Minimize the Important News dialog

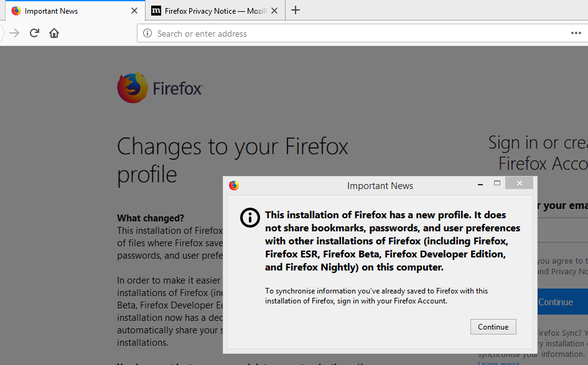pyautogui.click(x=480, y=185)
